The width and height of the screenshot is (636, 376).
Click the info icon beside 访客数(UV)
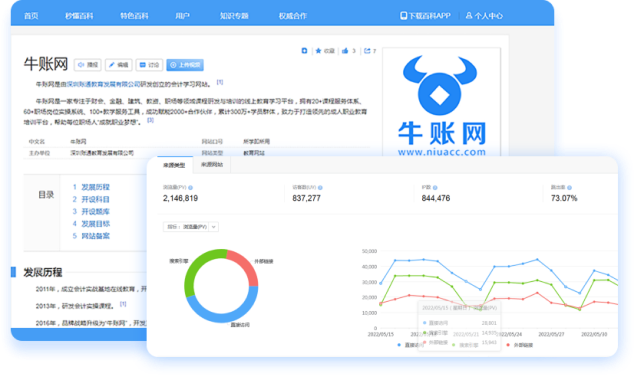pos(320,188)
